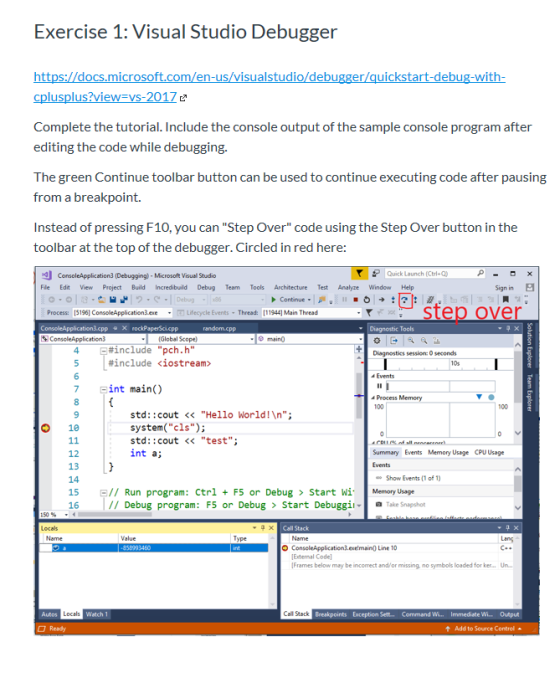Click the Diagnostic Tools reset view icon
The width and height of the screenshot is (560, 678).
click(x=437, y=341)
